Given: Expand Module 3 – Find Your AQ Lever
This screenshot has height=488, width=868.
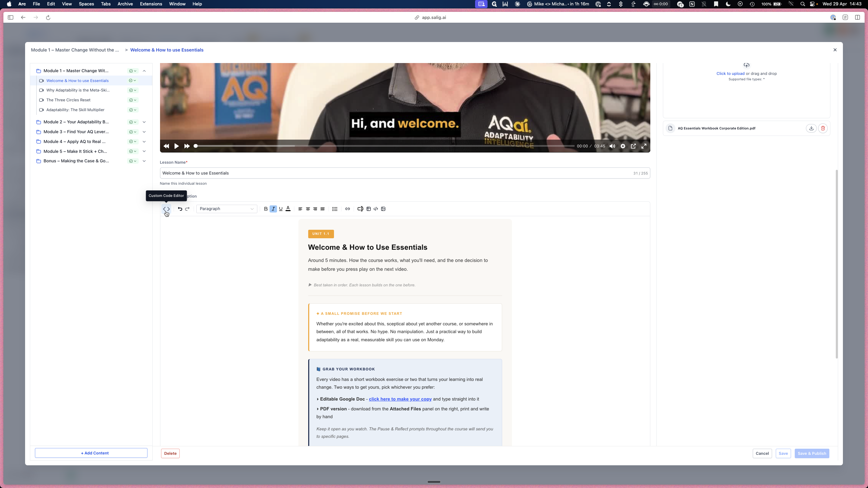Looking at the screenshot, I should tap(144, 132).
